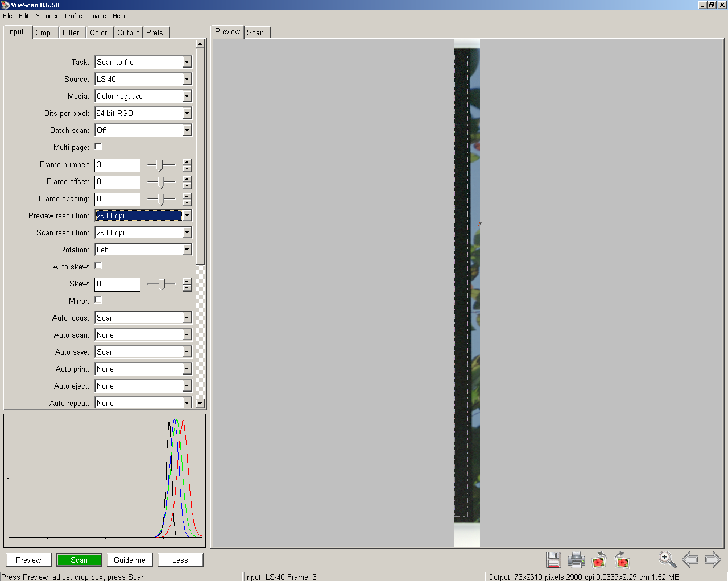Click in the Frame spacing input field
This screenshot has height=582, width=728.
click(117, 199)
